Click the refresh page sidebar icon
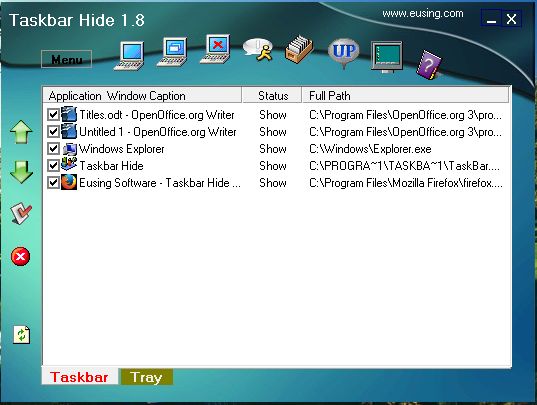Screen dimensions: 537x405 22,335
